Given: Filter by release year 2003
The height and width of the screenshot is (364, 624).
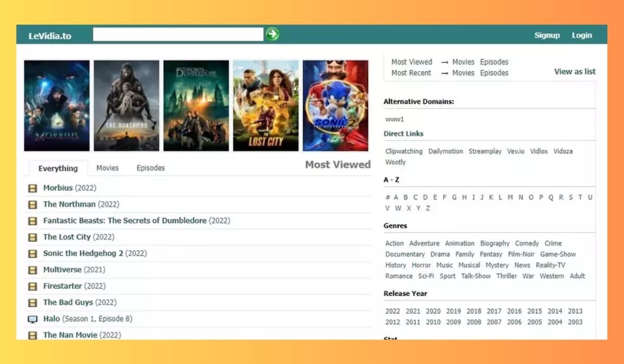Looking at the screenshot, I should 575,322.
